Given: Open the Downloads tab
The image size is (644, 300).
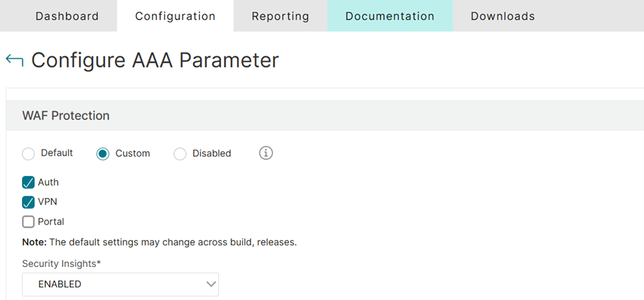Looking at the screenshot, I should pyautogui.click(x=502, y=16).
